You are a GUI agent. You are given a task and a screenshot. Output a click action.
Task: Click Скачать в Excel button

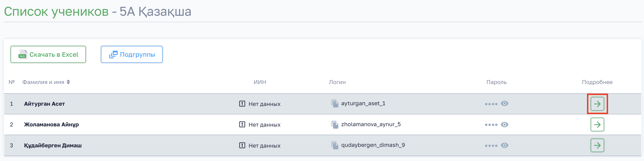click(48, 54)
